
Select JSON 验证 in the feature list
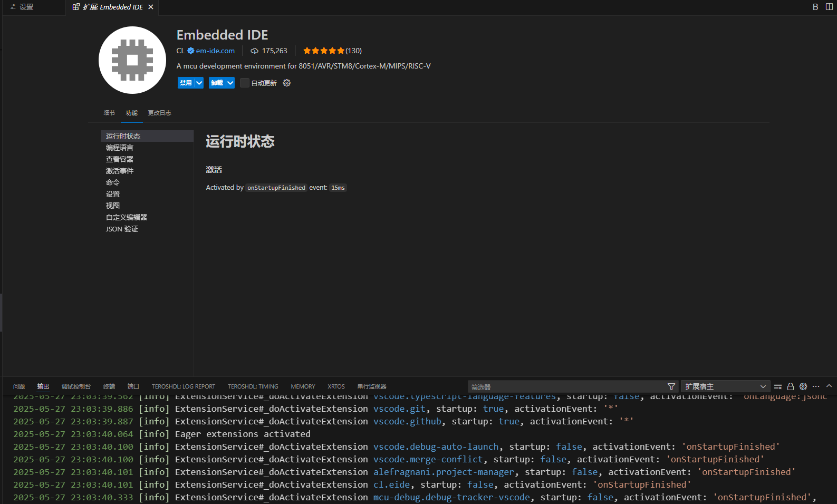pyautogui.click(x=147, y=229)
